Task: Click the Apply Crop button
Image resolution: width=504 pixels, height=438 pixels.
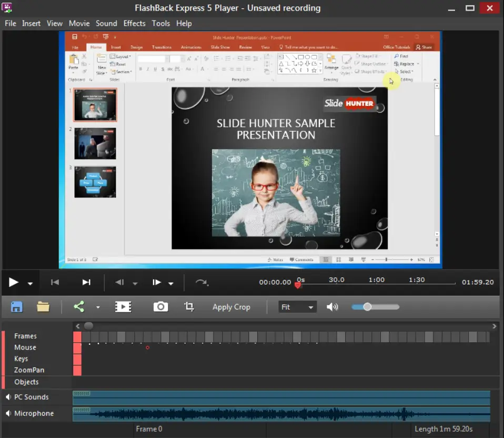Action: coord(231,307)
